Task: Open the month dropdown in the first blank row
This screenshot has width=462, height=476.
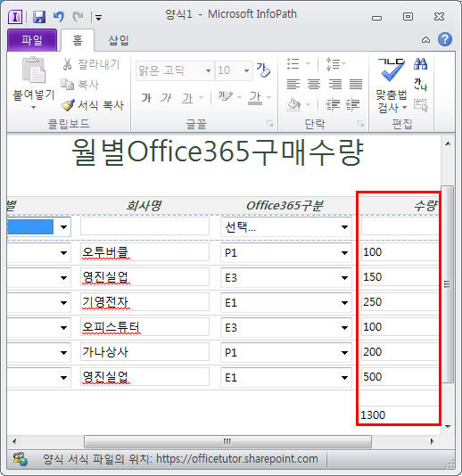Action: point(63,227)
